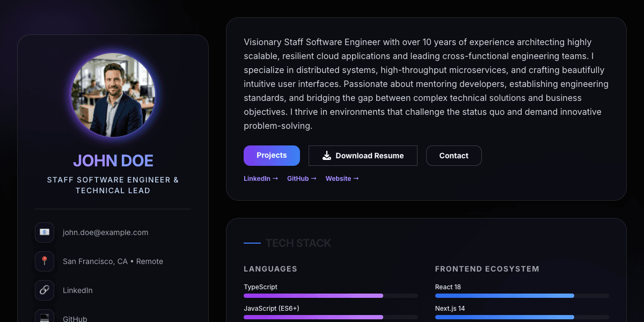Click the download arrow icon for the resume
The image size is (644, 322).
[327, 156]
